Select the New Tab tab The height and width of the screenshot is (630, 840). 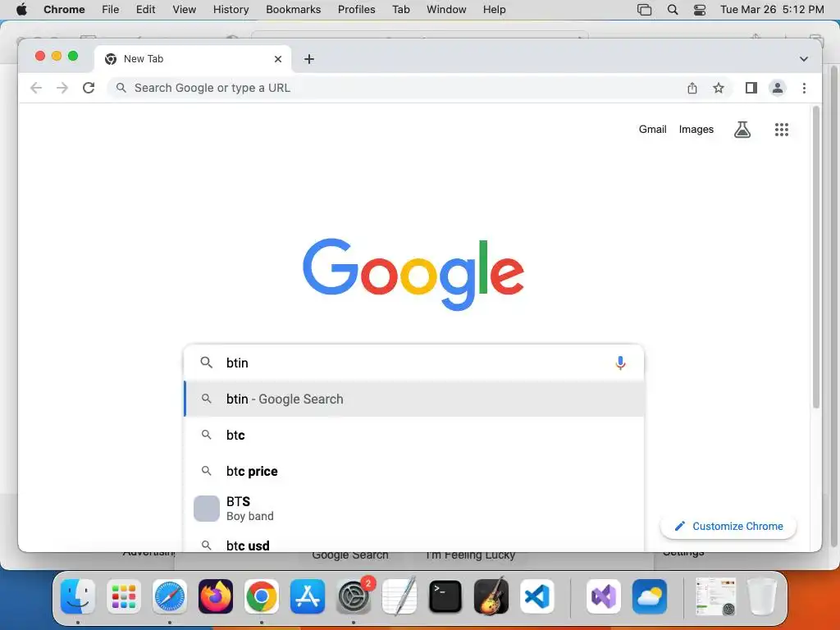(x=193, y=59)
